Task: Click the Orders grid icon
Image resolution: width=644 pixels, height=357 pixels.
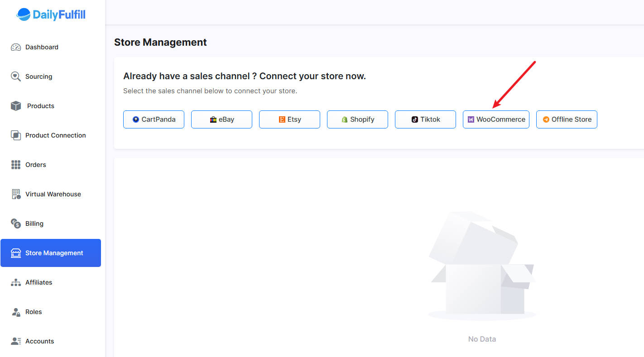Action: click(x=16, y=165)
